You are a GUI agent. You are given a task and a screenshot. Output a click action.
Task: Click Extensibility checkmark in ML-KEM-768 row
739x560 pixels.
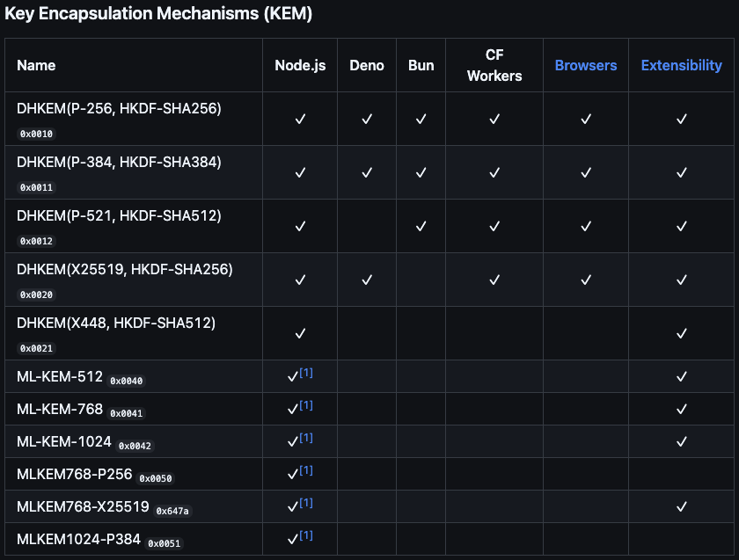coord(682,410)
